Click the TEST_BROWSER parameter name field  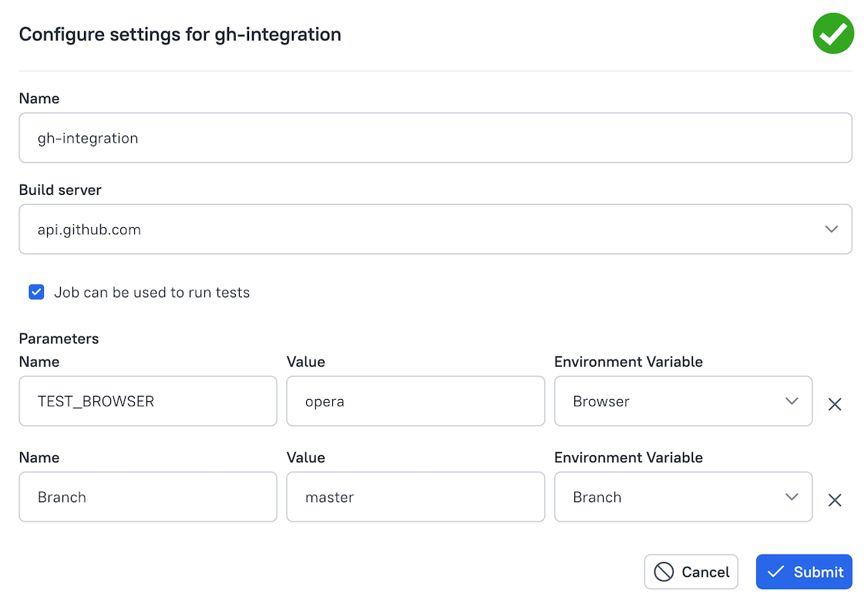pos(147,401)
